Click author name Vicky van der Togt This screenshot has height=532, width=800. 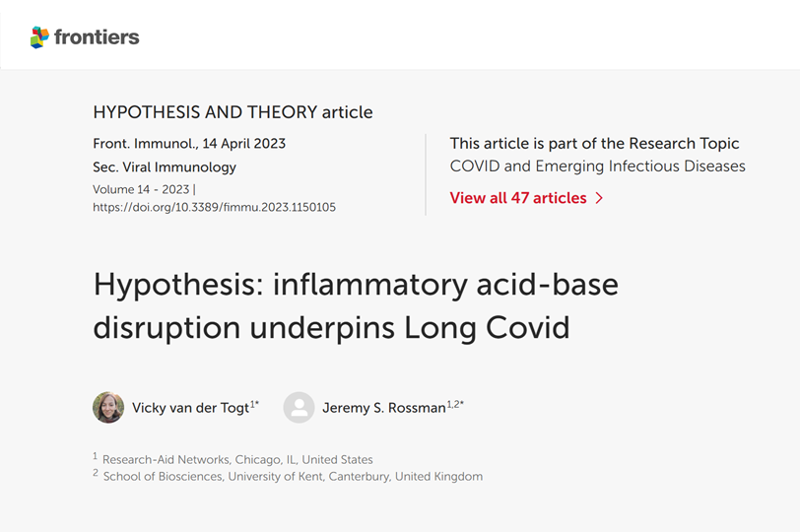click(x=189, y=408)
